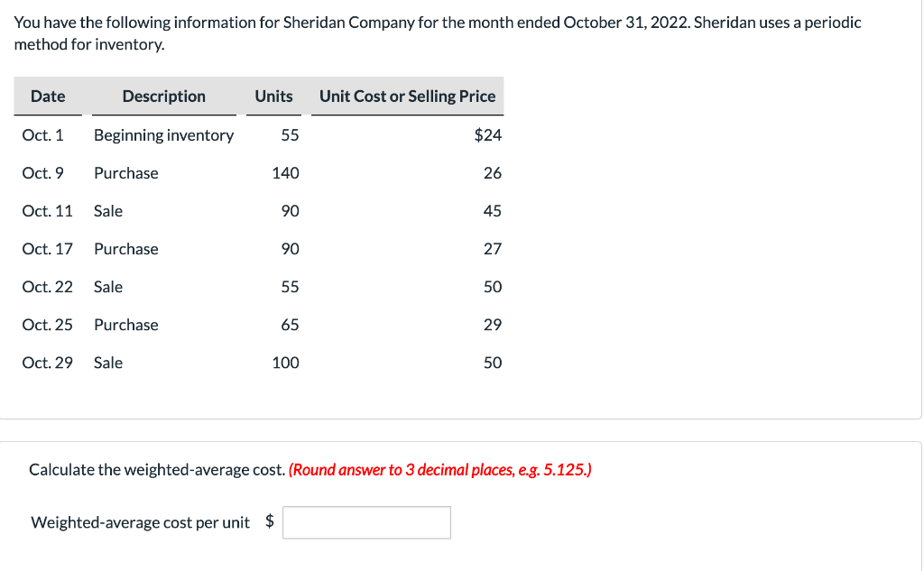Viewport: 924px width, 571px height.
Task: Click the Weighted-average cost input field
Action: 366,522
